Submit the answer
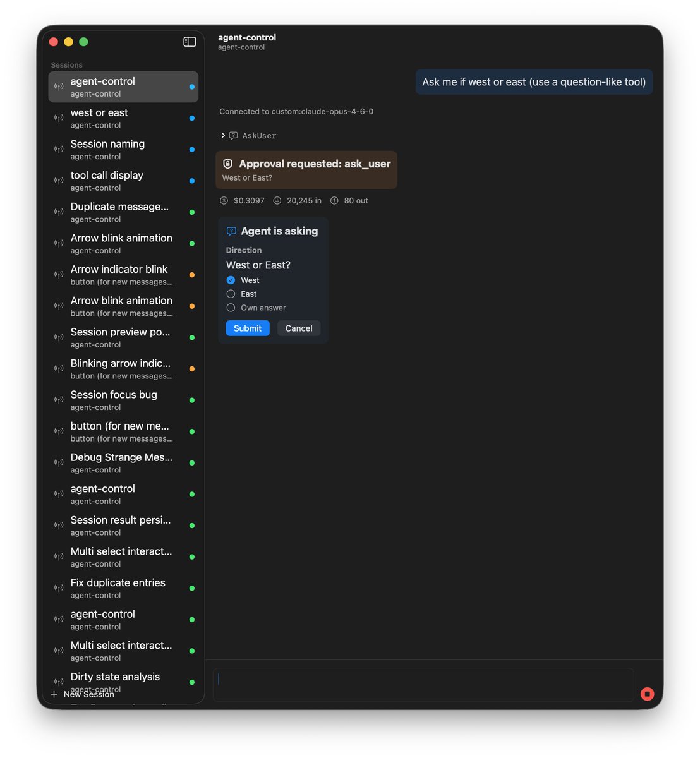Viewport: 700px width, 758px height. click(x=248, y=328)
